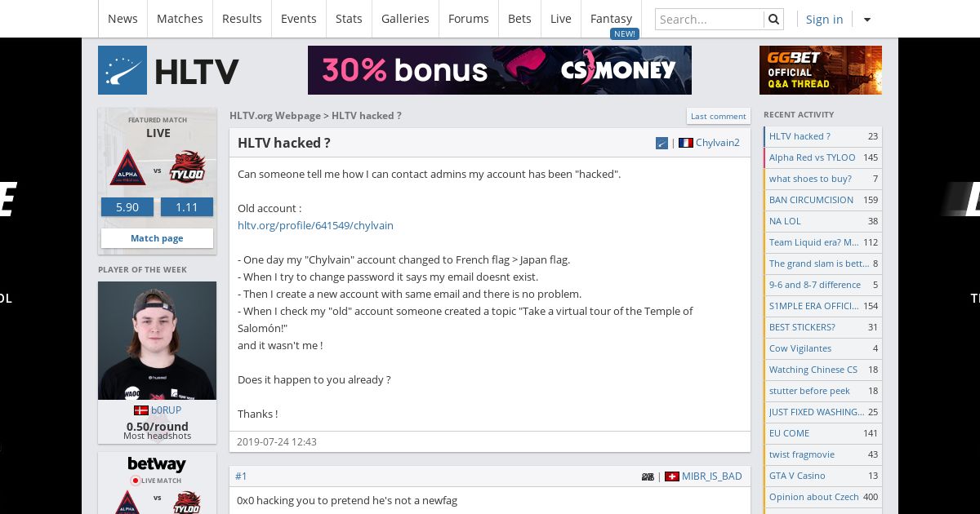Click the Swiss flag next to MIBR_IS_BAD
The image size is (980, 514).
[672, 476]
